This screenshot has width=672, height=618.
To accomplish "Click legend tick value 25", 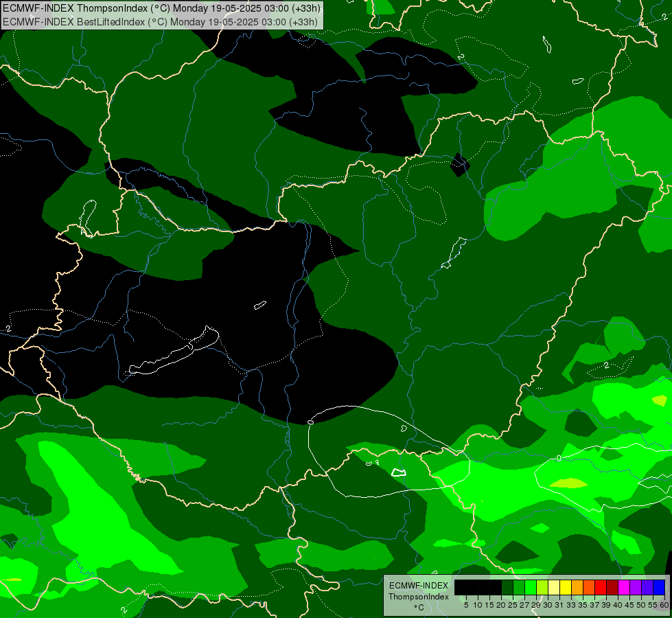I will click(x=513, y=605).
